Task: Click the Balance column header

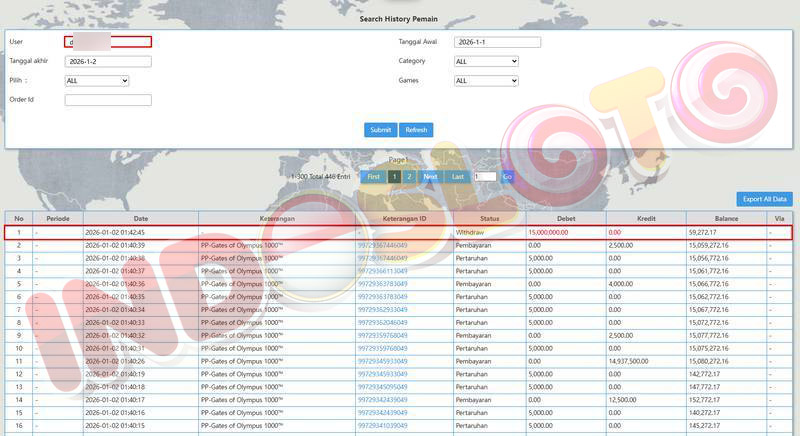Action: pyautogui.click(x=726, y=218)
